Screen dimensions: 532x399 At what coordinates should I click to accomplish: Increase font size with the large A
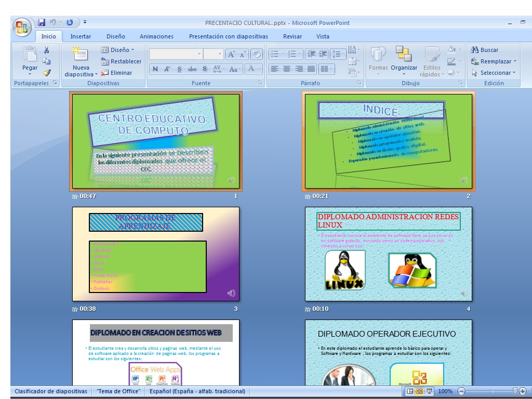(x=231, y=54)
